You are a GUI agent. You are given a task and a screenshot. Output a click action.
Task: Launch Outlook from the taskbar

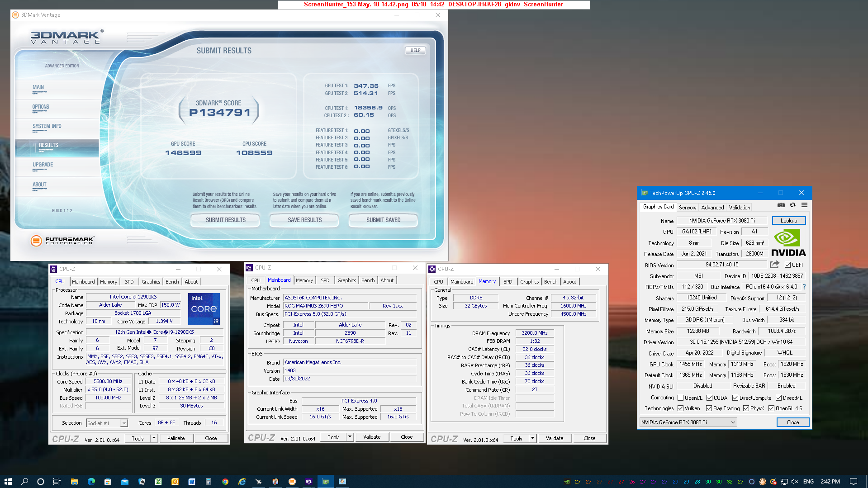tap(175, 482)
